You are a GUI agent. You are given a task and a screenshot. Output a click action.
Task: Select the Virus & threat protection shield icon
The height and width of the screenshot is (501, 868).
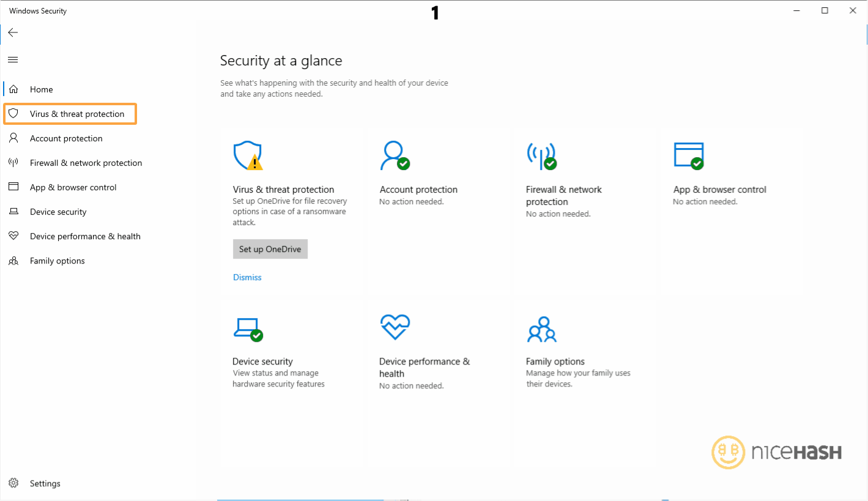pyautogui.click(x=247, y=155)
